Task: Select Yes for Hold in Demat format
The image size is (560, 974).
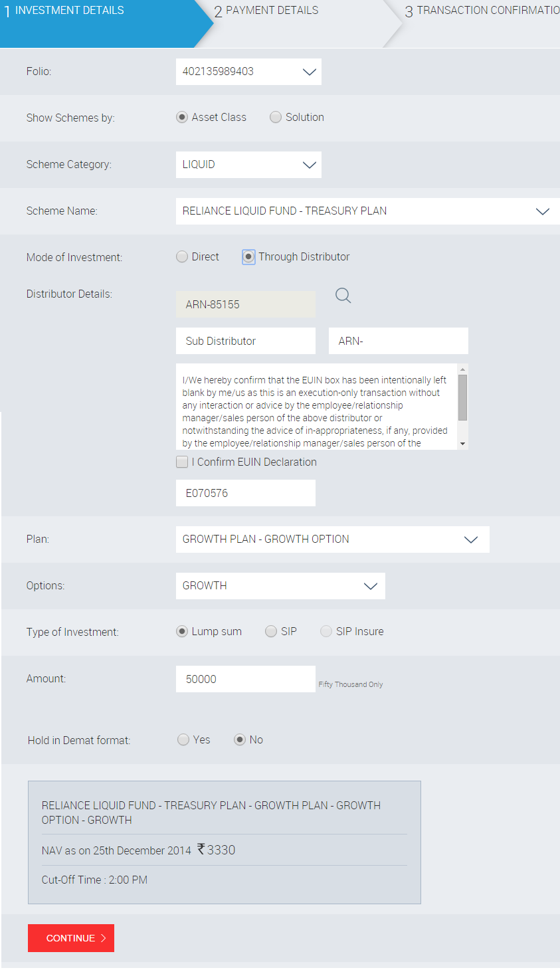Action: pos(183,739)
